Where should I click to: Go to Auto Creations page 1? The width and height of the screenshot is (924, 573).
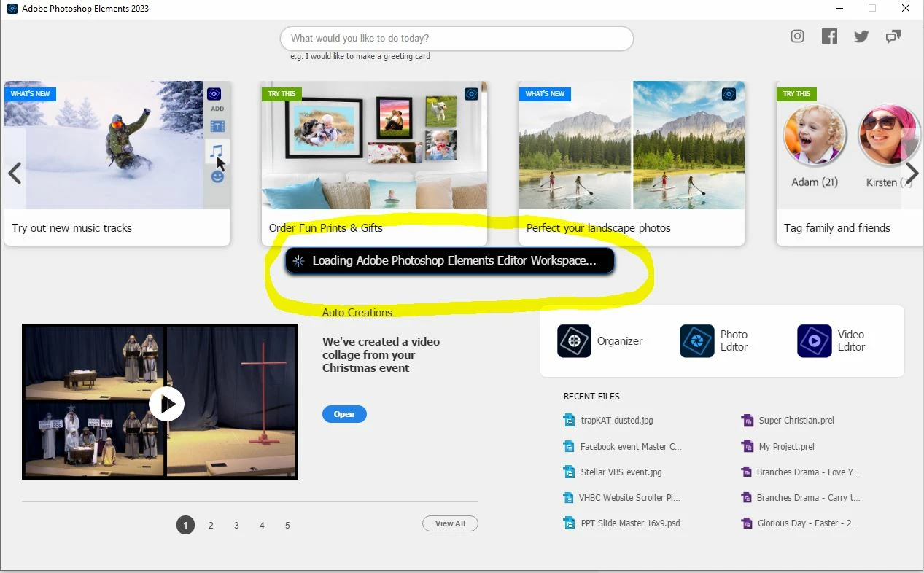click(185, 525)
